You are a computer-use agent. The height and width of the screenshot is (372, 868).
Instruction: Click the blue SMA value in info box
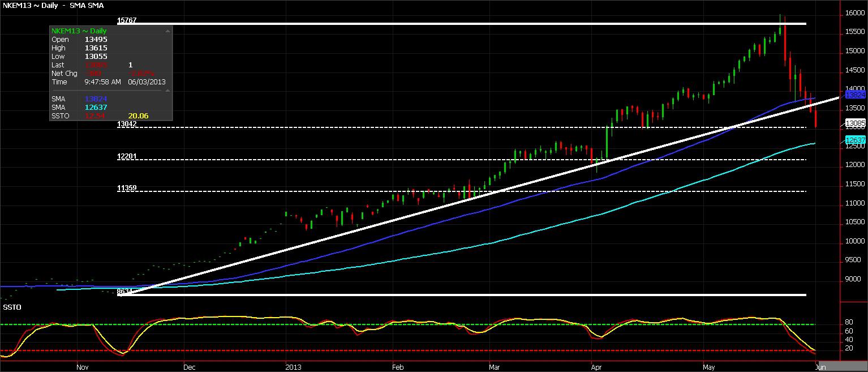point(96,99)
